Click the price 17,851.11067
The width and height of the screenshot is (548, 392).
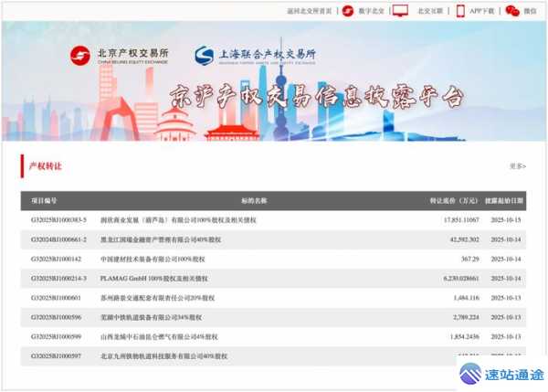click(x=461, y=220)
